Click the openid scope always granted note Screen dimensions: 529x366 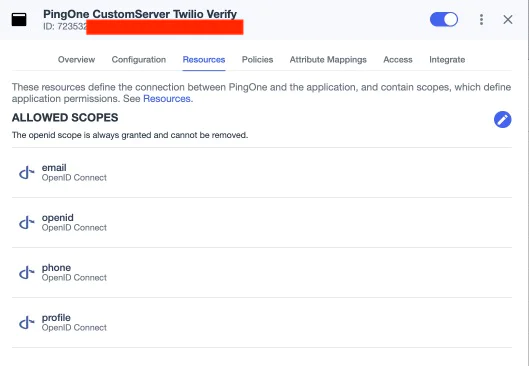coord(130,135)
